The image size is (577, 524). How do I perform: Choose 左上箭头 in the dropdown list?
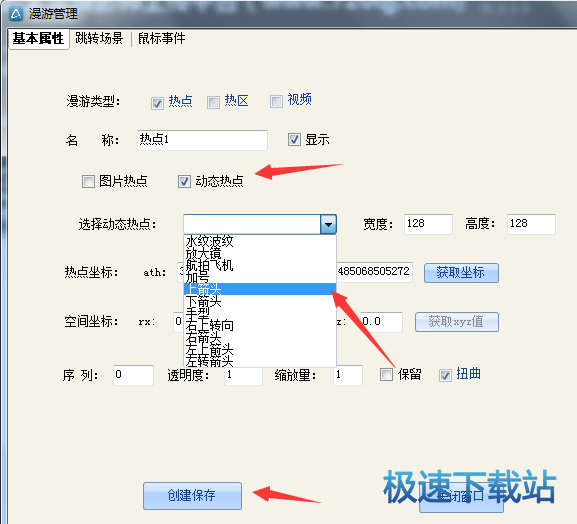[x=260, y=349]
